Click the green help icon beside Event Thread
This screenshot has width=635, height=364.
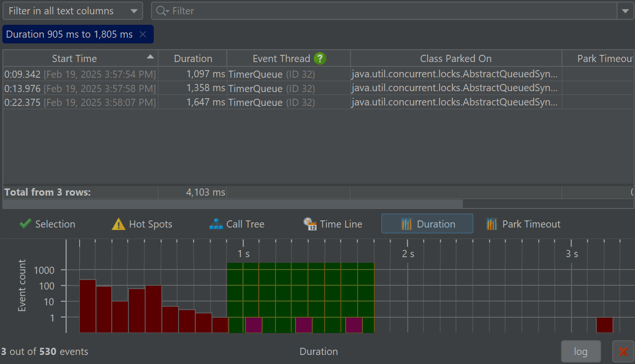click(320, 59)
